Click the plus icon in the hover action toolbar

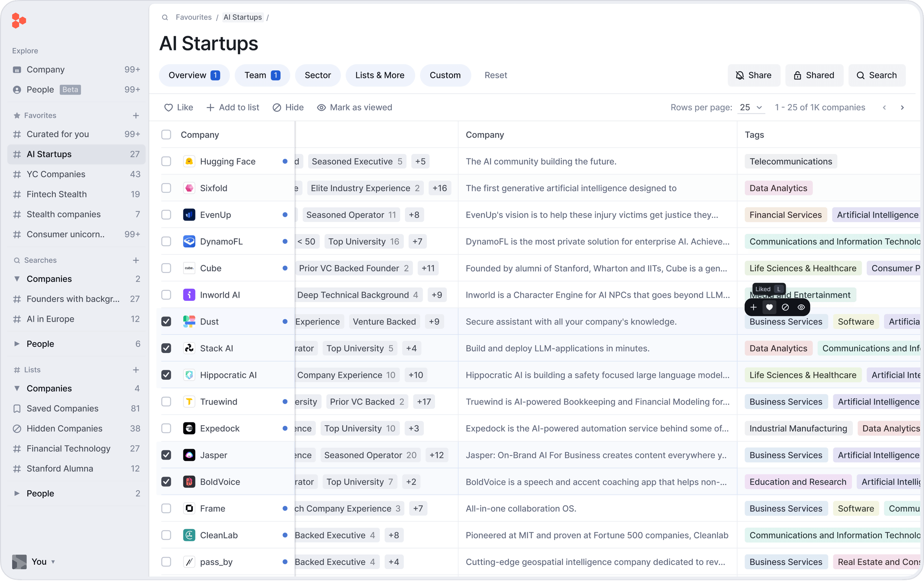(x=753, y=307)
